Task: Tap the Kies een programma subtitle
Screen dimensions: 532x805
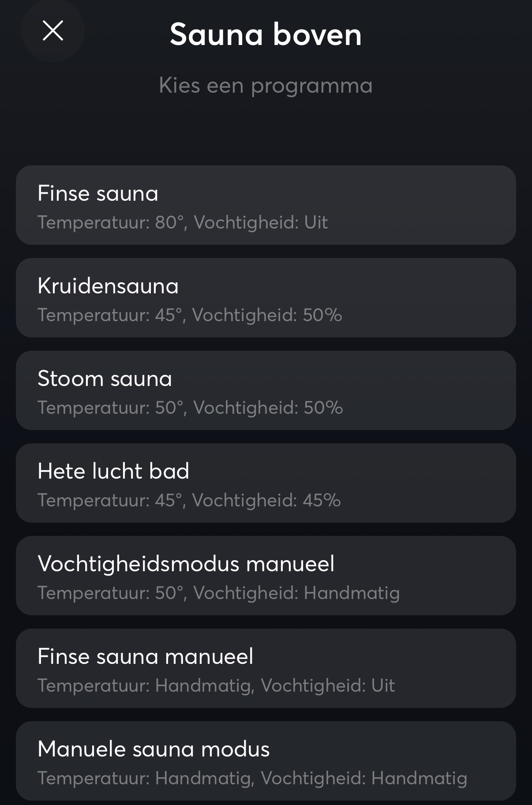Action: click(x=266, y=85)
